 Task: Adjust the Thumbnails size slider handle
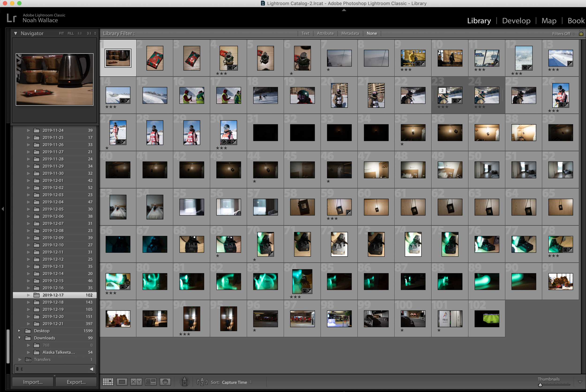tap(540, 385)
